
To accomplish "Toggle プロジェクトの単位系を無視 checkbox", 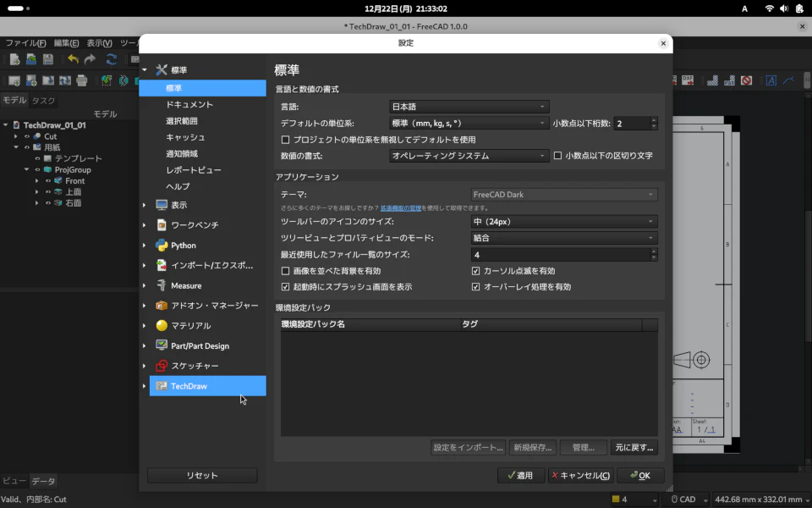I will pos(285,140).
